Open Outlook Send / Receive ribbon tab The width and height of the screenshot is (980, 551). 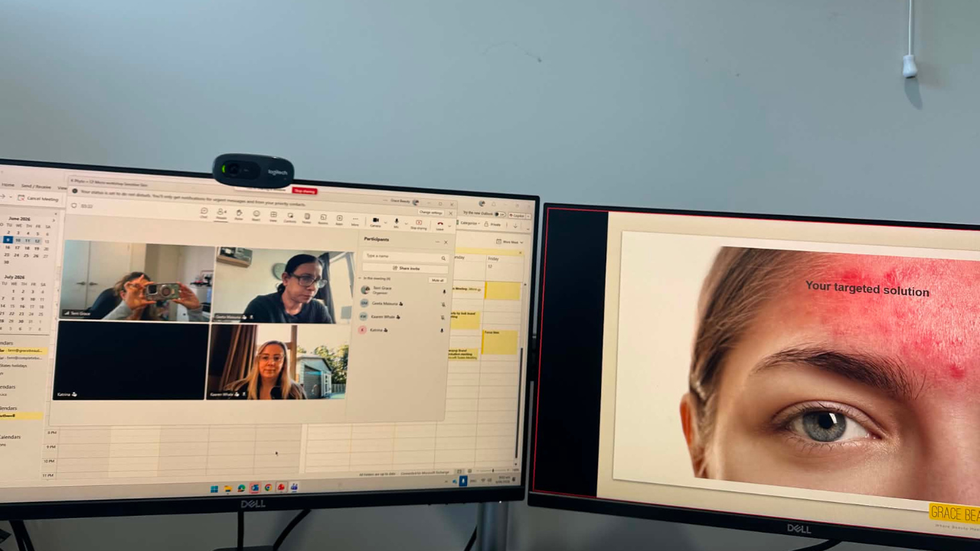(x=36, y=187)
